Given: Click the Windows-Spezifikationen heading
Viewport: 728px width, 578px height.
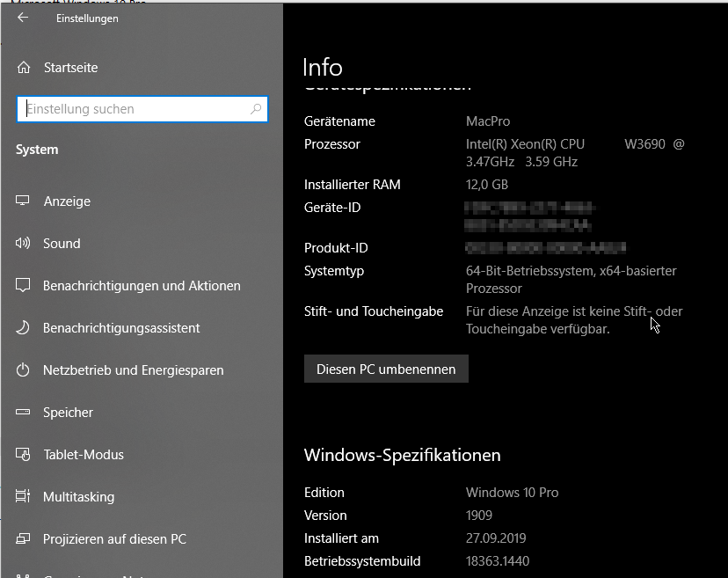Looking at the screenshot, I should tap(403, 455).
